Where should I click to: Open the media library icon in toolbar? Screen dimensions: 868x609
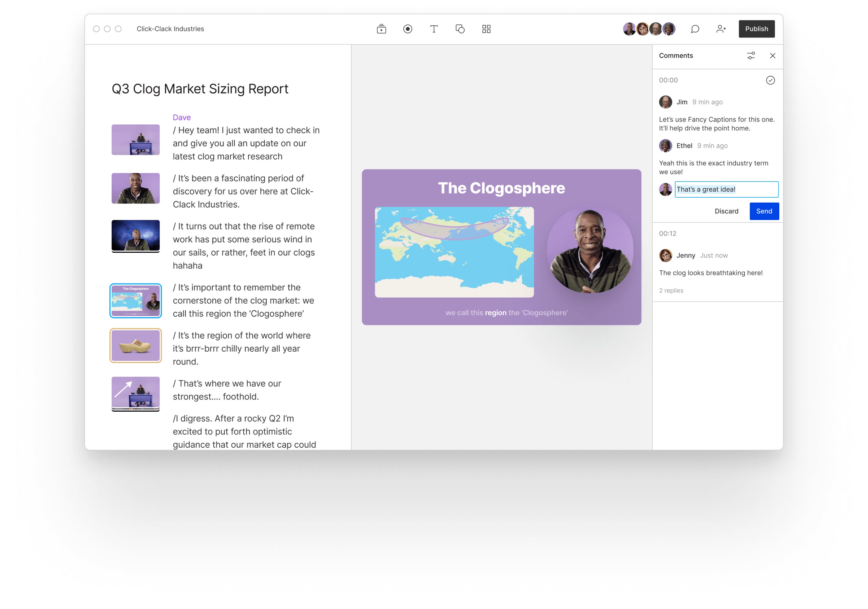381,29
